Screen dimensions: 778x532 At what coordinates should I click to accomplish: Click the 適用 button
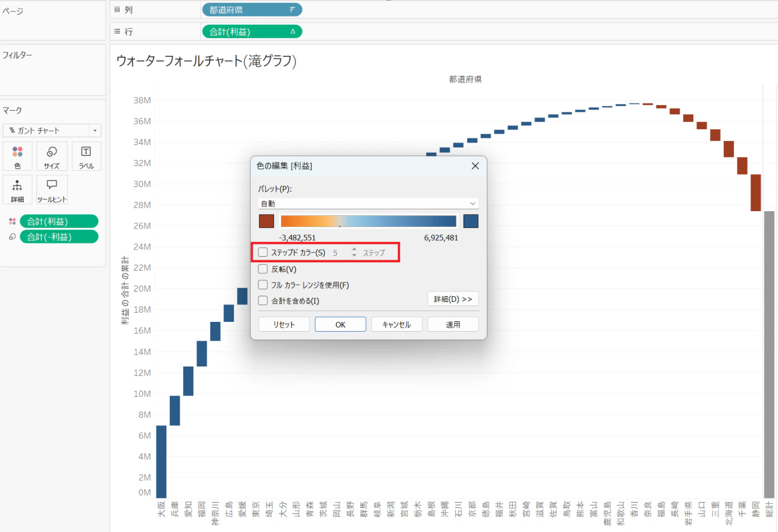tap(453, 324)
